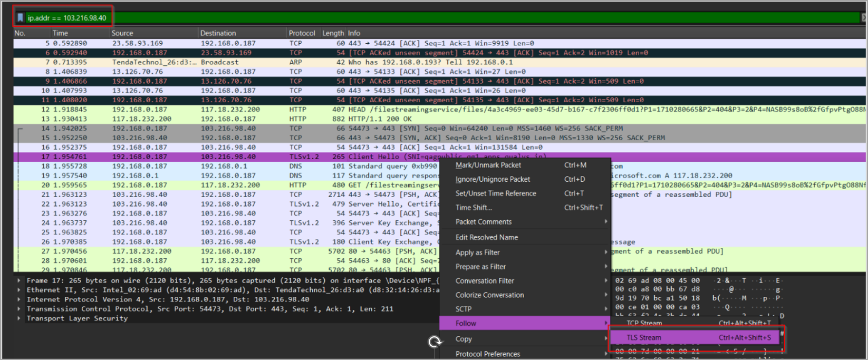Select Ignore/Unignore Packet option
The height and width of the screenshot is (360, 868).
point(493,179)
